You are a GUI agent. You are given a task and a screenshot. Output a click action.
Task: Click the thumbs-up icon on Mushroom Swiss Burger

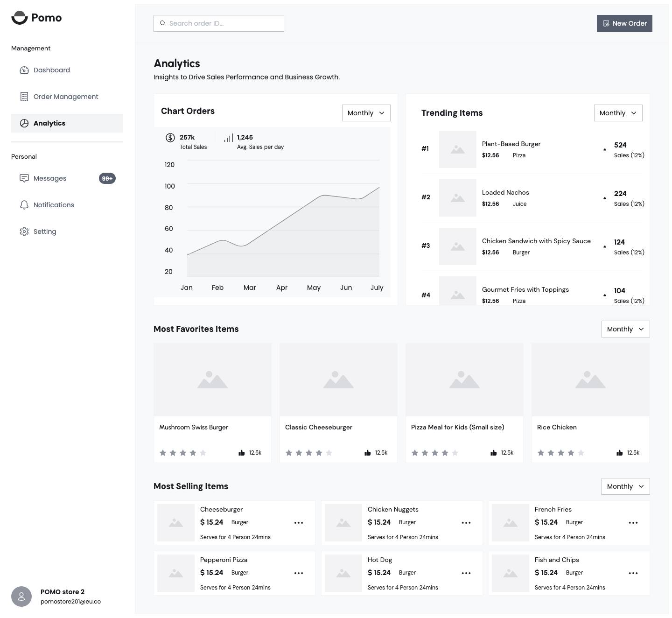[242, 453]
